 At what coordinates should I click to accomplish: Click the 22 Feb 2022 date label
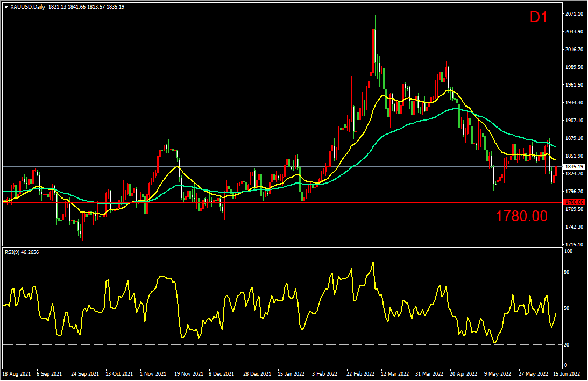coord(360,374)
